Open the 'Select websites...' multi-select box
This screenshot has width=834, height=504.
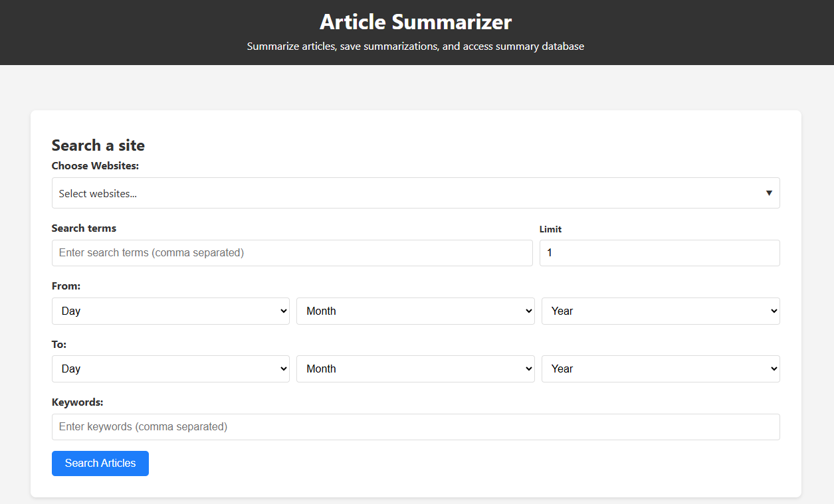click(x=399, y=193)
